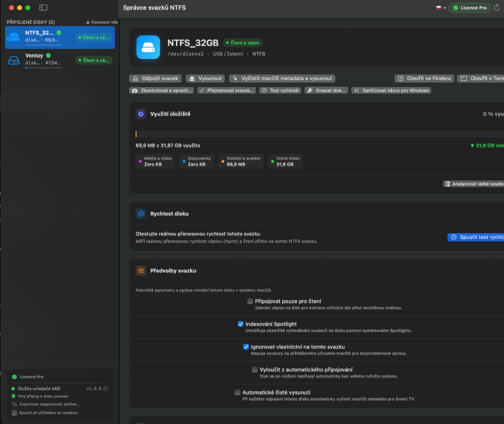Click the refresh icon in title bar
The width and height of the screenshot is (504, 424).
pyautogui.click(x=497, y=8)
